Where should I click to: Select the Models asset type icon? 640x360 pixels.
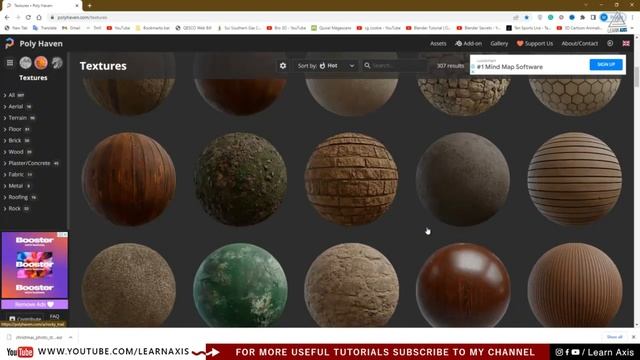[x=57, y=62]
